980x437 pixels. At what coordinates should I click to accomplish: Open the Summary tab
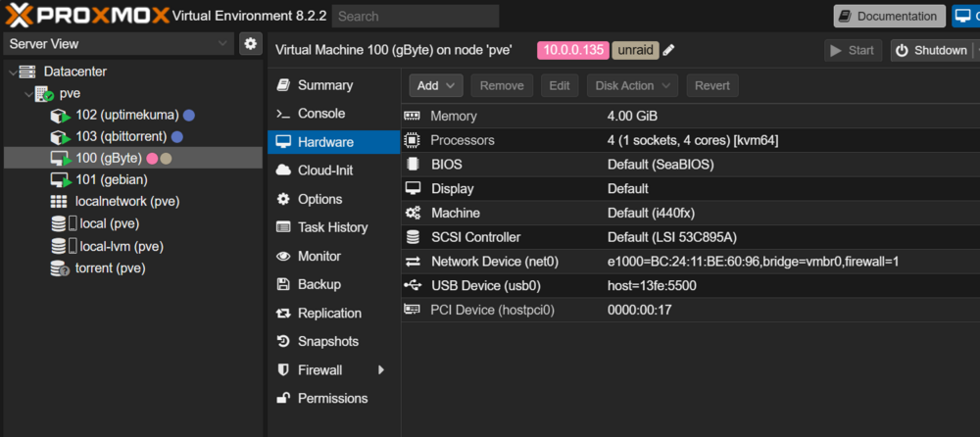[x=334, y=85]
